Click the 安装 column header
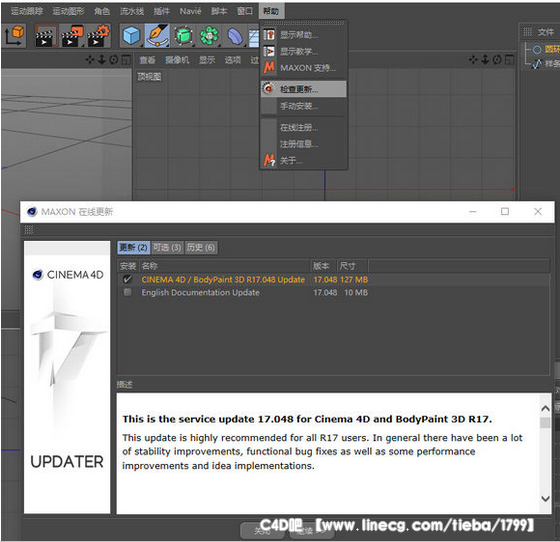The width and height of the screenshot is (560, 542). pyautogui.click(x=128, y=266)
